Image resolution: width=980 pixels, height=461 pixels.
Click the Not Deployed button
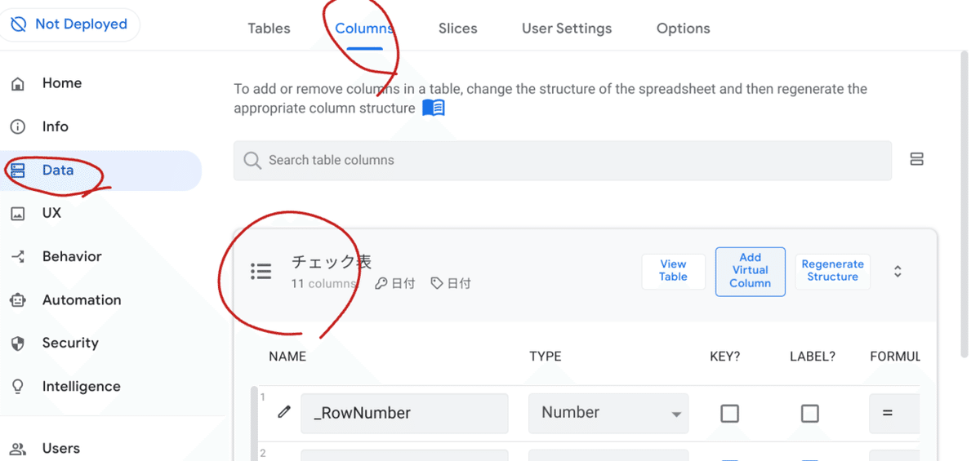(71, 24)
